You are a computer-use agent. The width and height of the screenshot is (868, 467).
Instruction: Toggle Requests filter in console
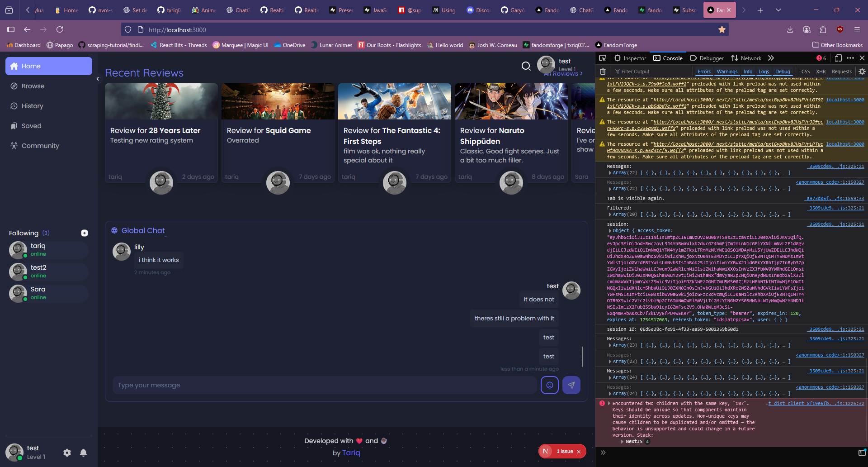(842, 71)
